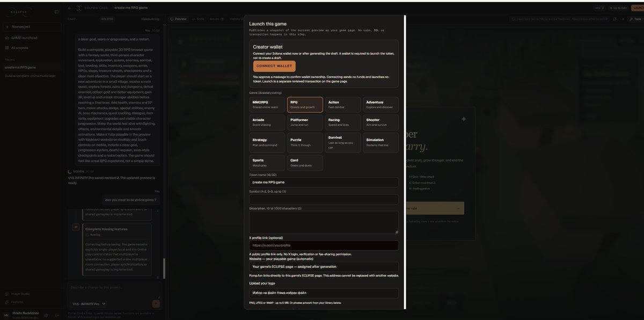Viewport: 644px width, 320px height.
Task: Click the launch dialog's vertical scrollbar
Action: (x=405, y=162)
